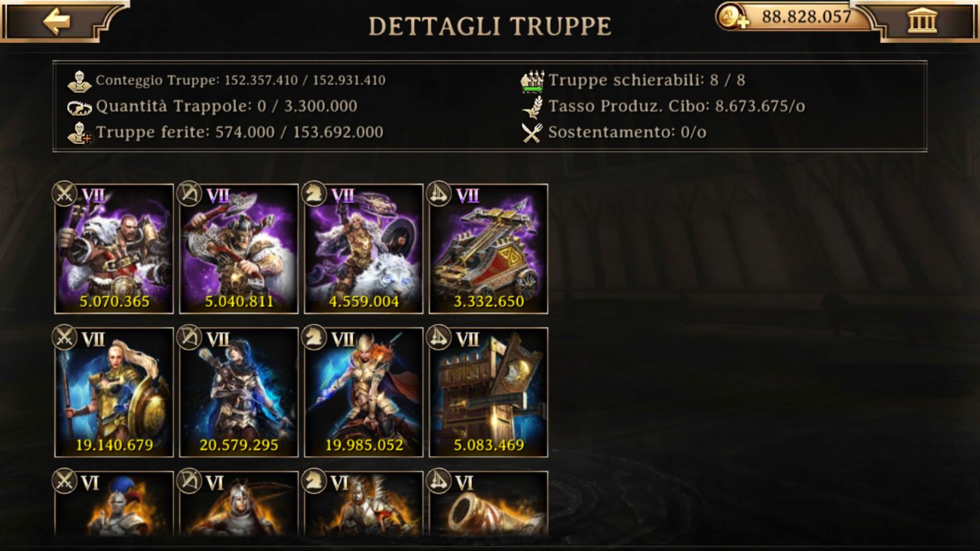Screen dimensions: 980x551
Task: Tap the Truppe schierabili army icon
Action: point(532,81)
